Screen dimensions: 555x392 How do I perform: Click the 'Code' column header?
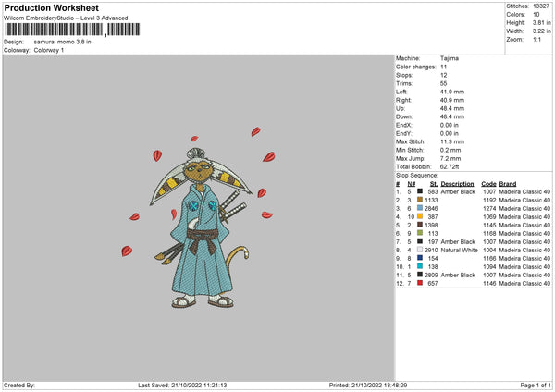pos(488,184)
